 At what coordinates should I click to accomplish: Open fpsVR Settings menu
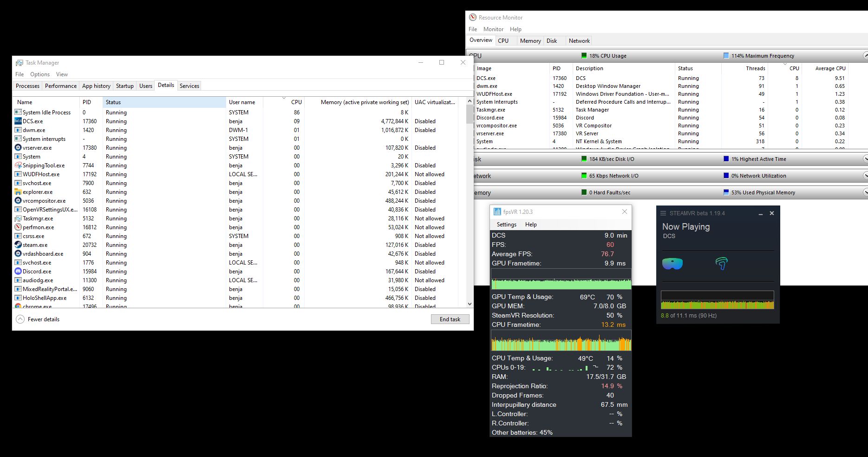click(x=506, y=225)
